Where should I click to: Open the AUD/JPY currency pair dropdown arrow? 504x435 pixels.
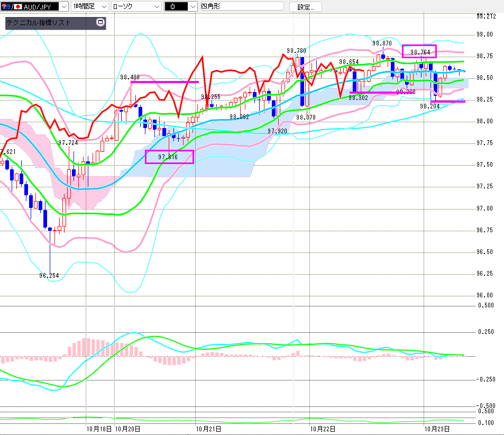click(x=63, y=6)
